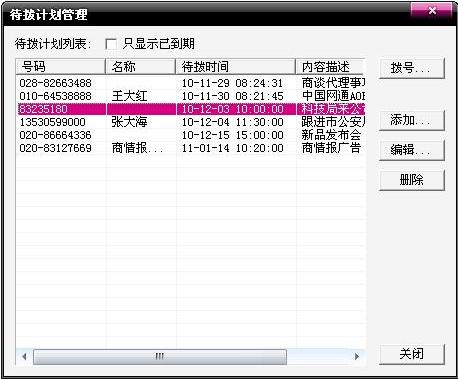Sort by the 待拨时间 column header

coord(235,67)
